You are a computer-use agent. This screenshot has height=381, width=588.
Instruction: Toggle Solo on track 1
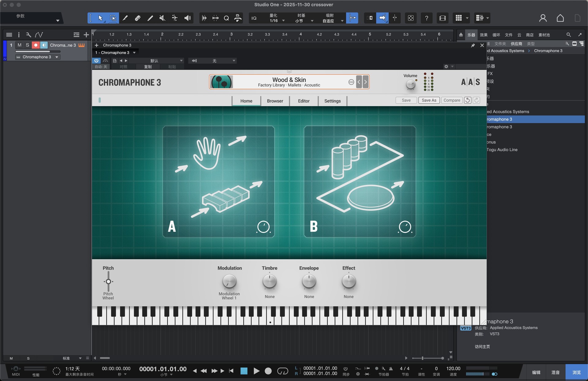tap(27, 45)
